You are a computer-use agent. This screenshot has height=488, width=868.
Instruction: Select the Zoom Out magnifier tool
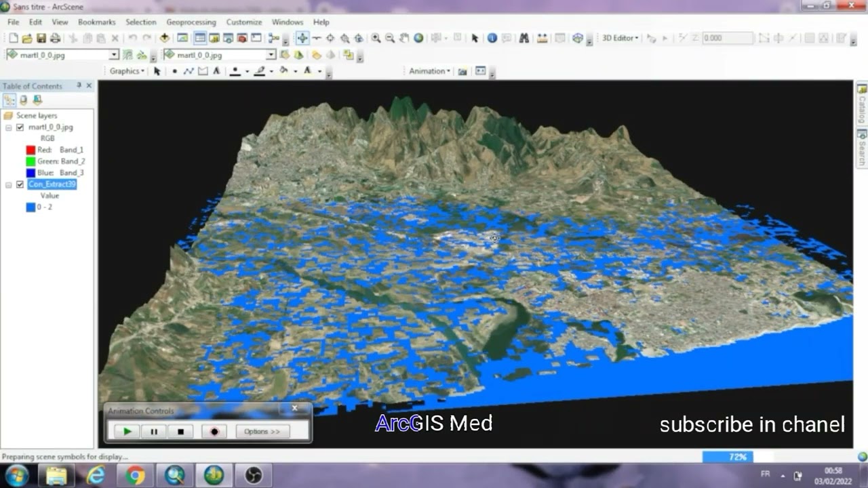tap(390, 39)
